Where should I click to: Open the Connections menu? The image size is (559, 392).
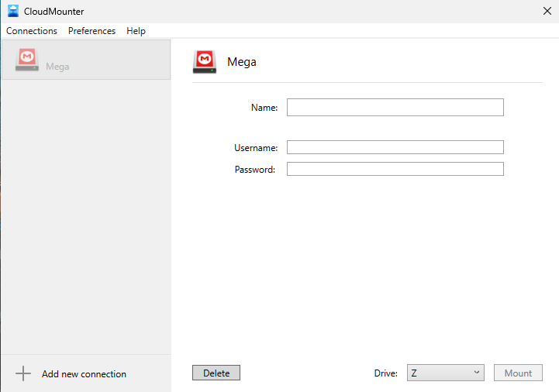tap(31, 31)
